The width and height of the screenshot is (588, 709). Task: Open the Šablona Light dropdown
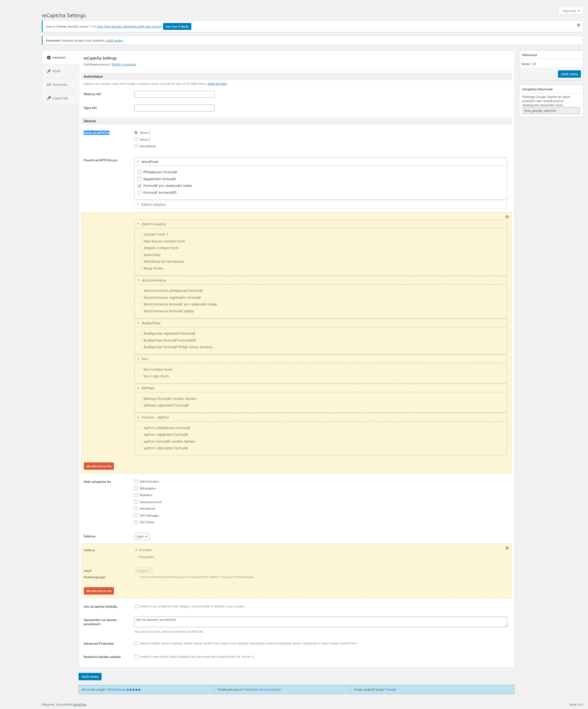click(x=142, y=536)
